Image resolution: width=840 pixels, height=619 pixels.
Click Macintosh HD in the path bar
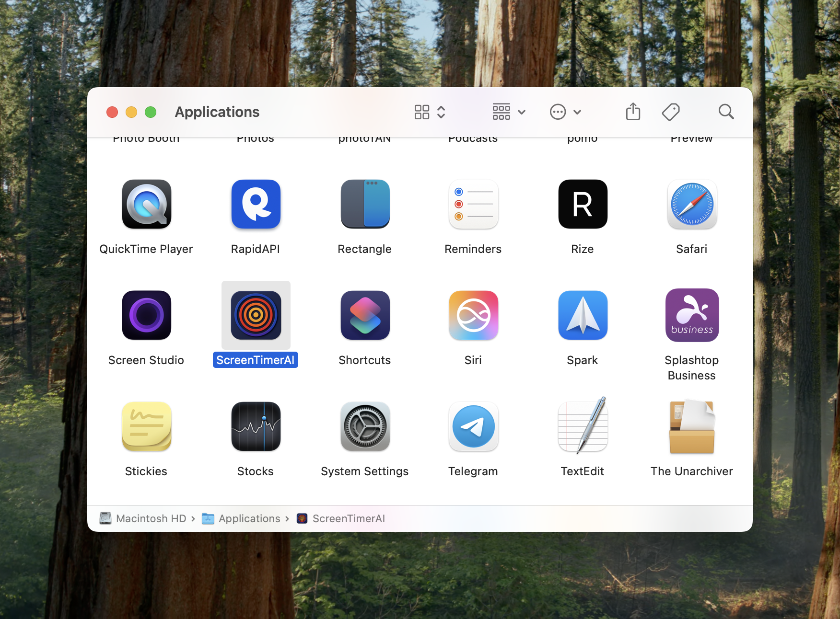coord(151,518)
